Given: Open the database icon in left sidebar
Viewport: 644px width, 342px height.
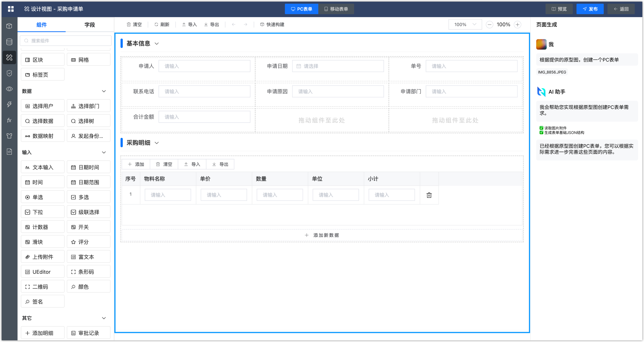Looking at the screenshot, I should [9, 42].
